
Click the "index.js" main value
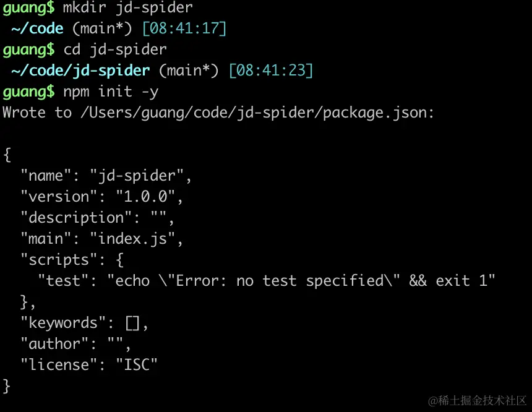(132, 239)
